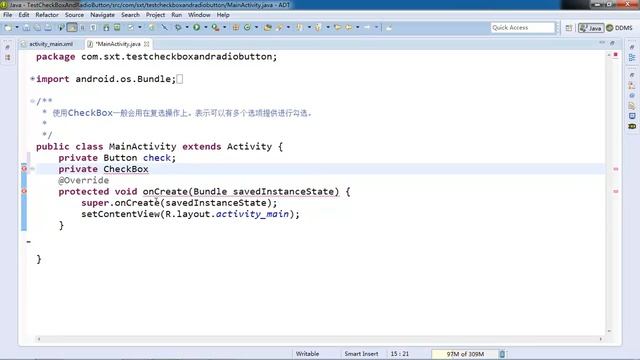Focus the Quick Access search field
640x360 pixels.
coord(523,27)
